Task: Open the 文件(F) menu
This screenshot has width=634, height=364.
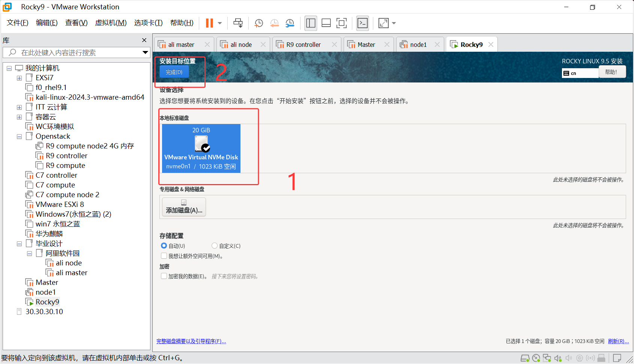Action: tap(18, 23)
